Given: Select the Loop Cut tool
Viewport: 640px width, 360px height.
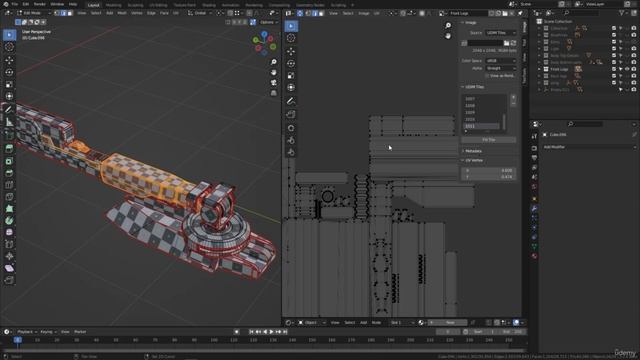Looking at the screenshot, I should click(x=9, y=185).
